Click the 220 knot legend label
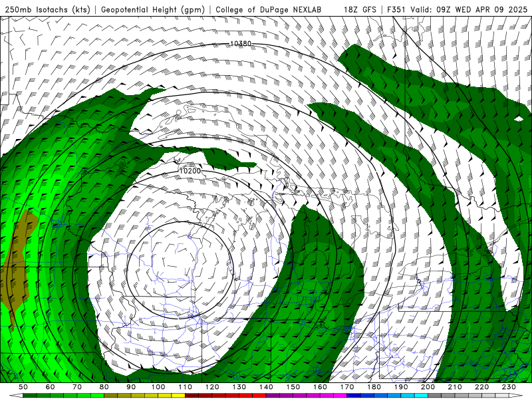Viewport: 532px width, 399px height. [x=482, y=387]
